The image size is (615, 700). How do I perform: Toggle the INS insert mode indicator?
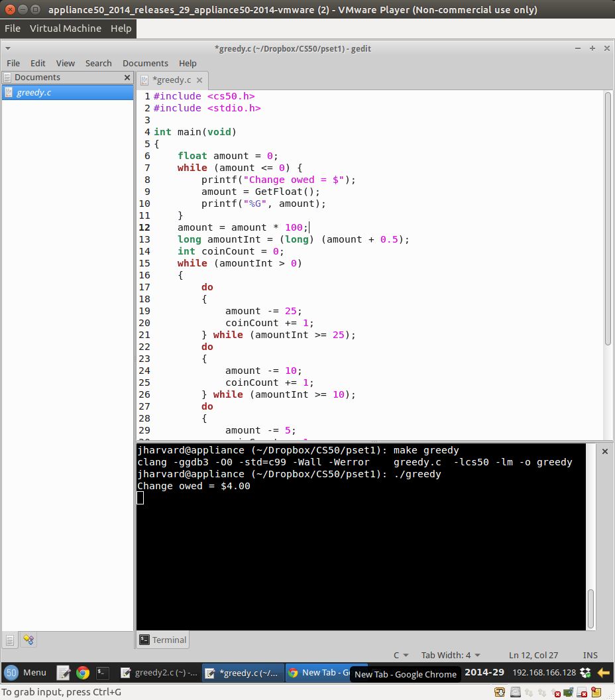[x=590, y=655]
